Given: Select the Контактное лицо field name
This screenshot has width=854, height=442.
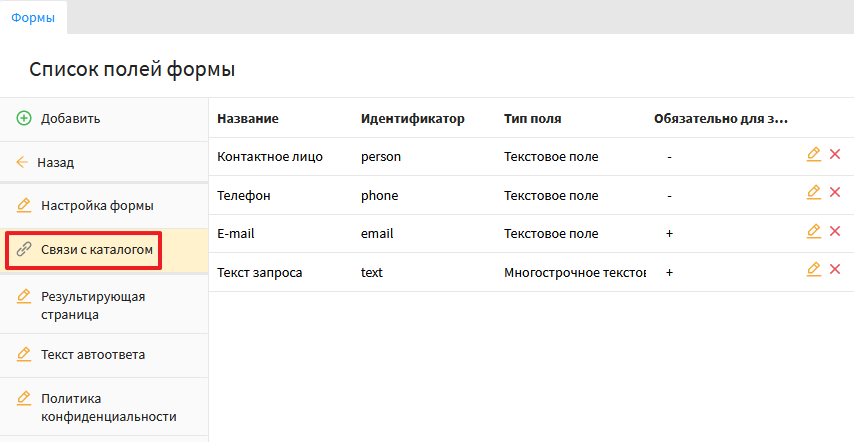Looking at the screenshot, I should 269,157.
